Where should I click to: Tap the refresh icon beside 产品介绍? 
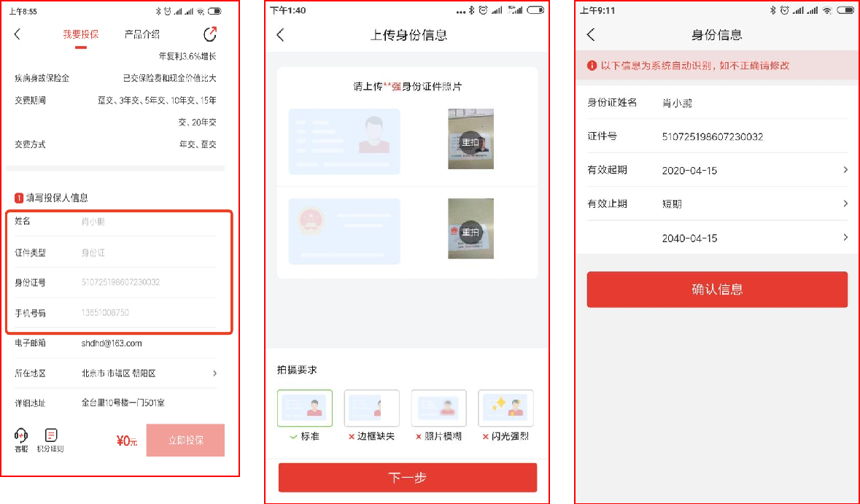tap(211, 34)
